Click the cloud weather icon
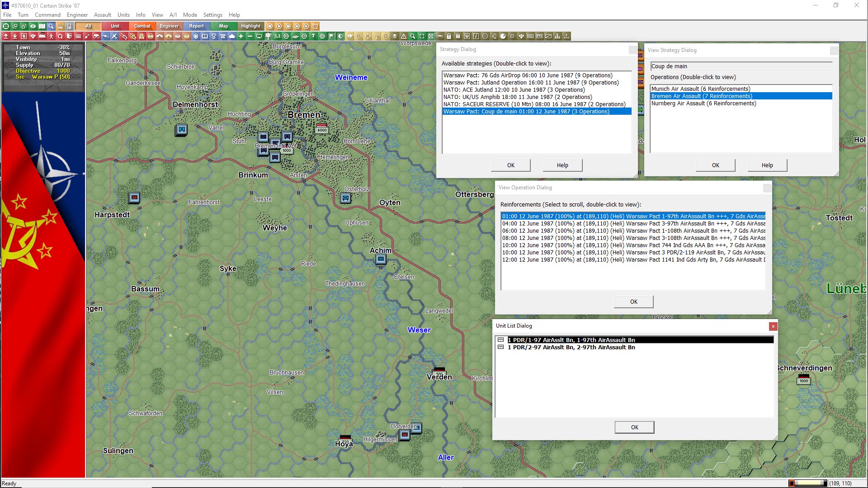The height and width of the screenshot is (488, 868). tap(232, 36)
